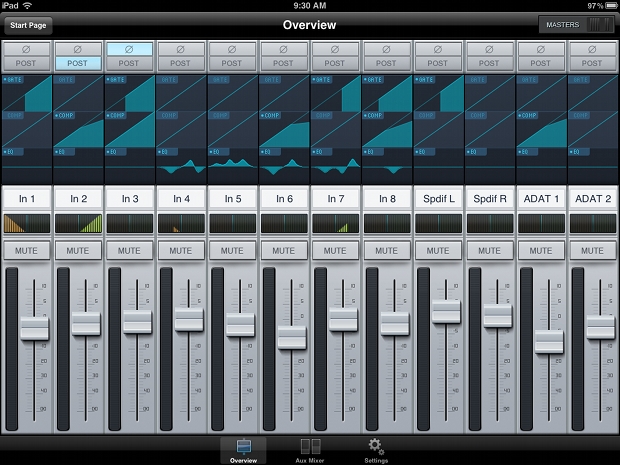Grab the In 3 volume fader

tap(137, 321)
